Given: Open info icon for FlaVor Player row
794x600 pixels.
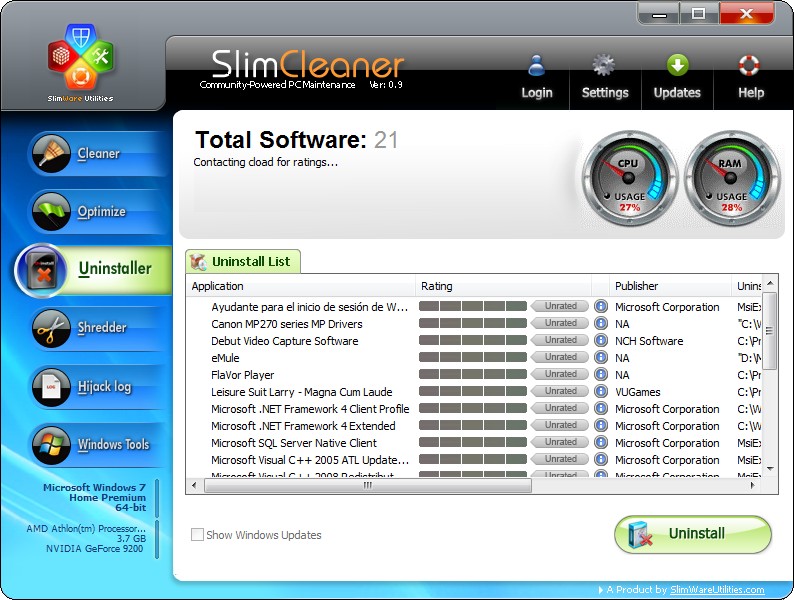Looking at the screenshot, I should [x=601, y=375].
